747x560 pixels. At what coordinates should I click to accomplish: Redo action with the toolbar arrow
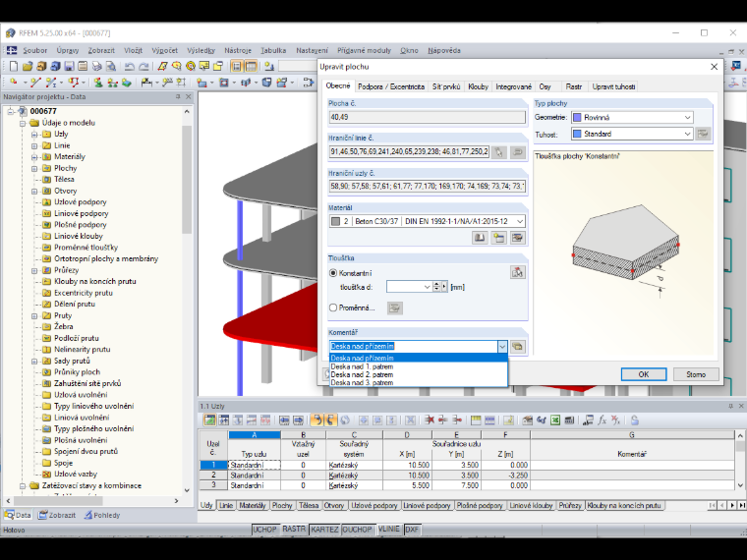tap(144, 66)
